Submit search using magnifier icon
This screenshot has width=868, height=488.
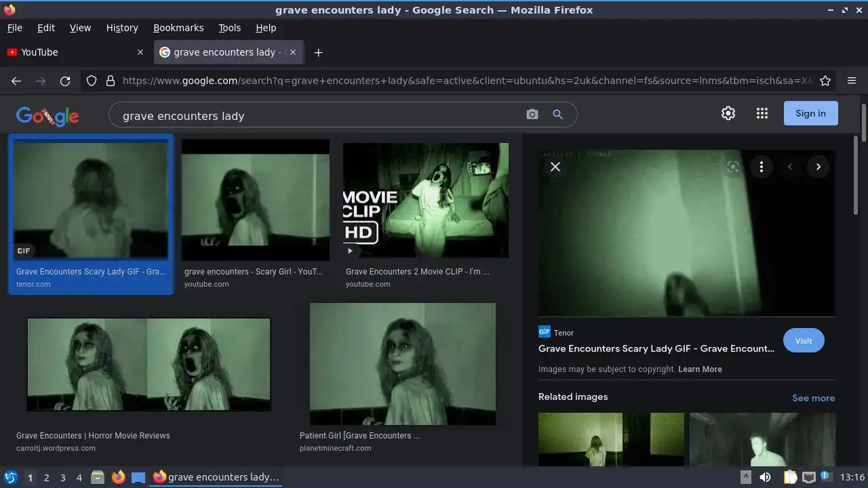coord(558,115)
